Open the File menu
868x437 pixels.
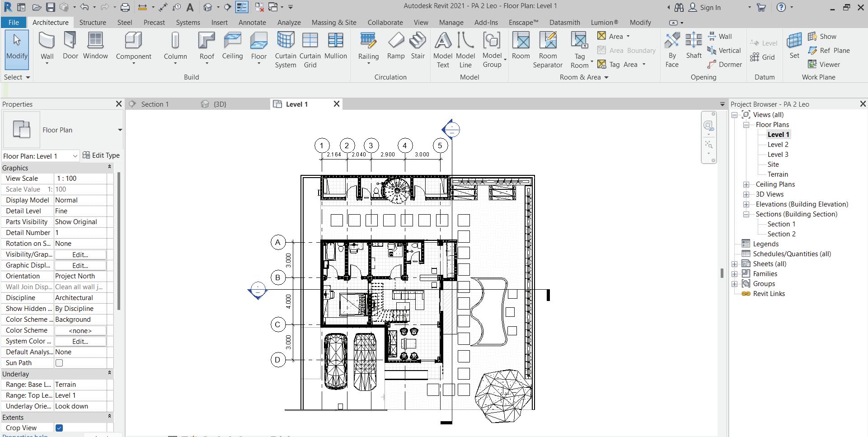(14, 22)
